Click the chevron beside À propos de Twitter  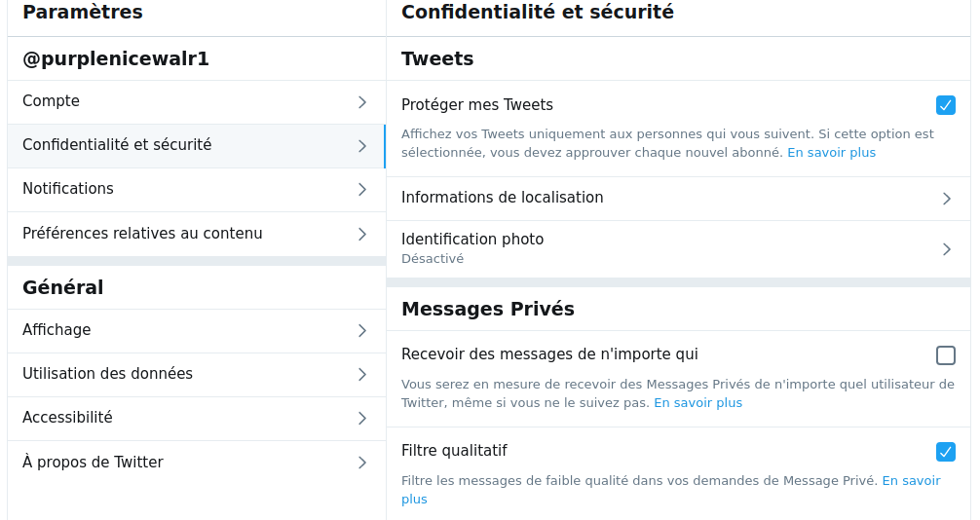coord(362,463)
